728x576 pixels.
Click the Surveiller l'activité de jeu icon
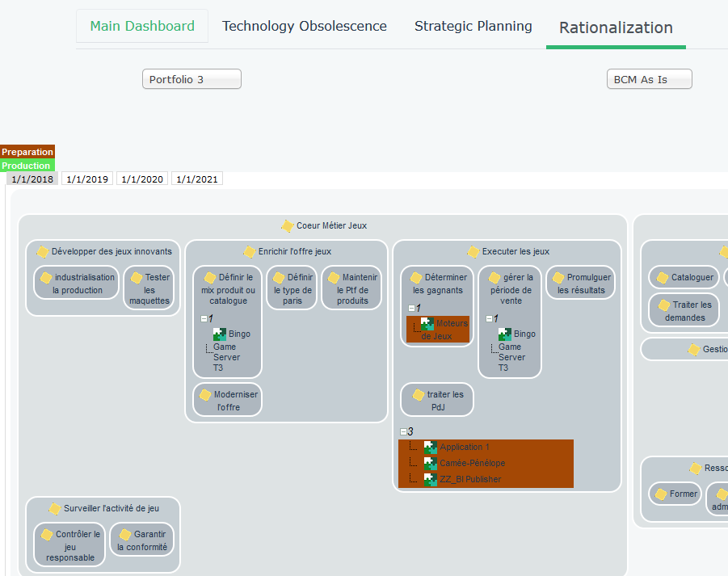tap(54, 509)
